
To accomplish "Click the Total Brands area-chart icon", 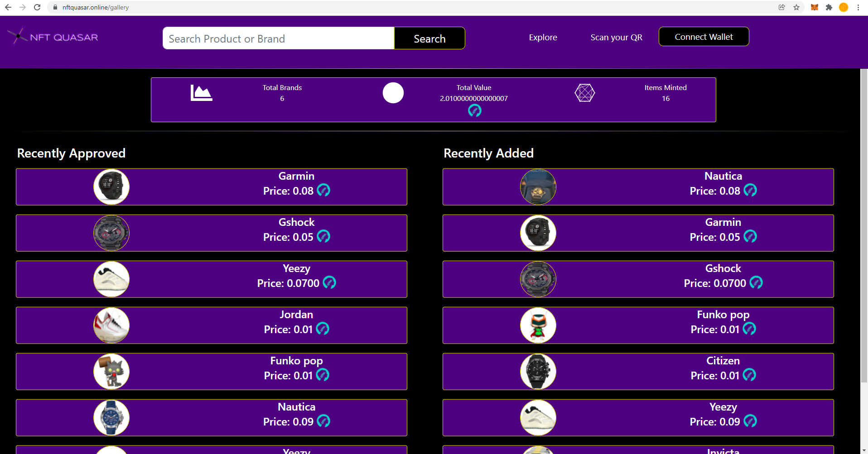I will [201, 93].
